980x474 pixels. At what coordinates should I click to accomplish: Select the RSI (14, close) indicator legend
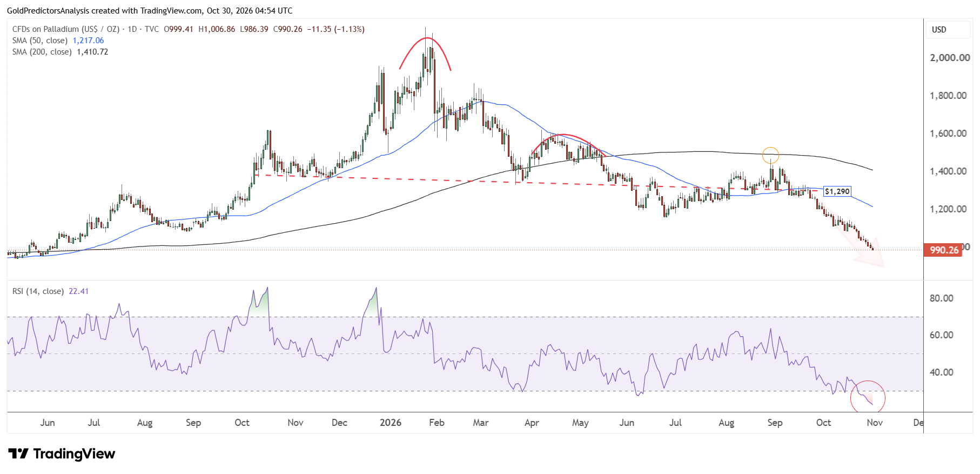pos(38,291)
